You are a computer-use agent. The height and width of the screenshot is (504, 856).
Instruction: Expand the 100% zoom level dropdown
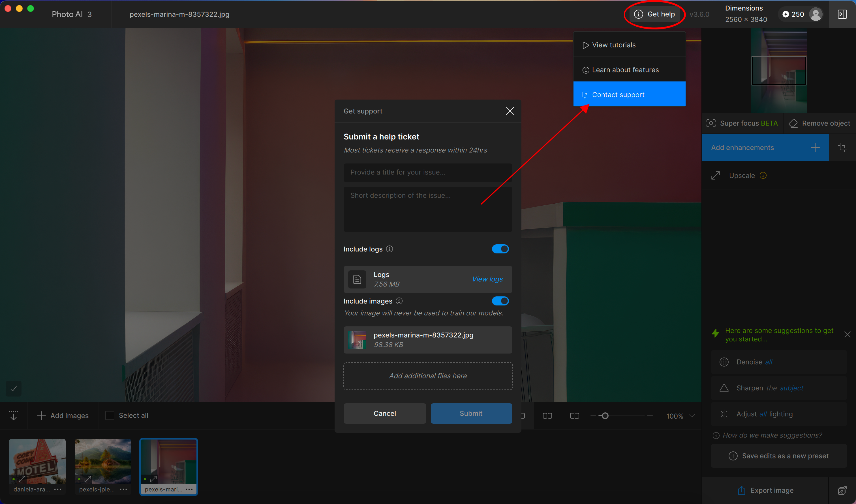click(691, 416)
